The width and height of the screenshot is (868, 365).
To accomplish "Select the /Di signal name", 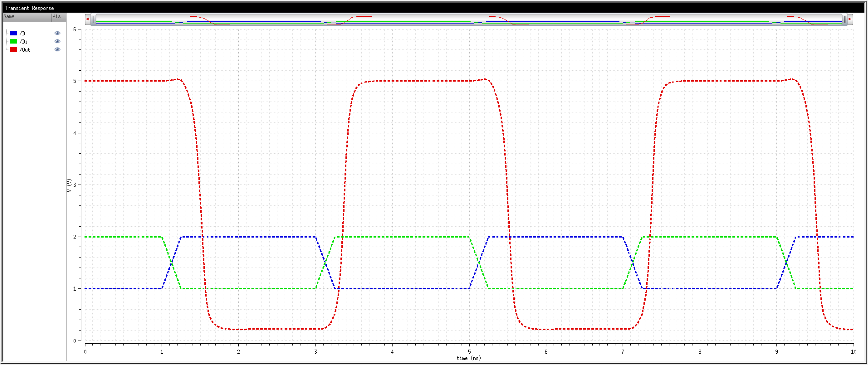I will [23, 42].
